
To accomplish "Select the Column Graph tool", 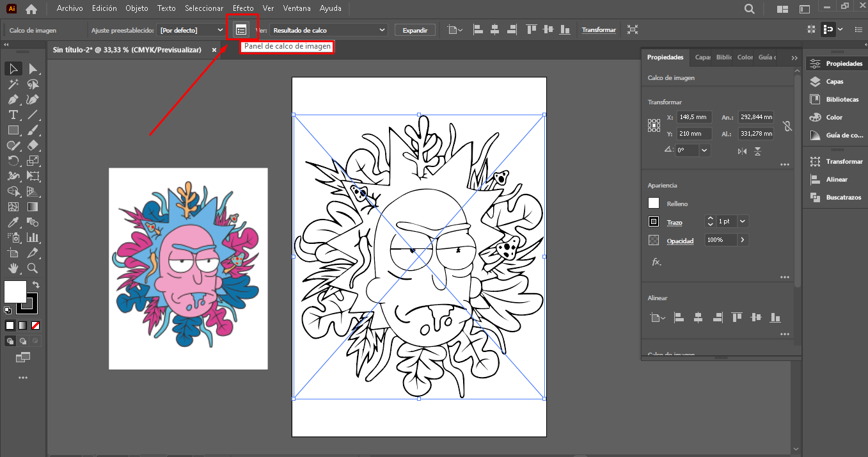I will (x=33, y=237).
